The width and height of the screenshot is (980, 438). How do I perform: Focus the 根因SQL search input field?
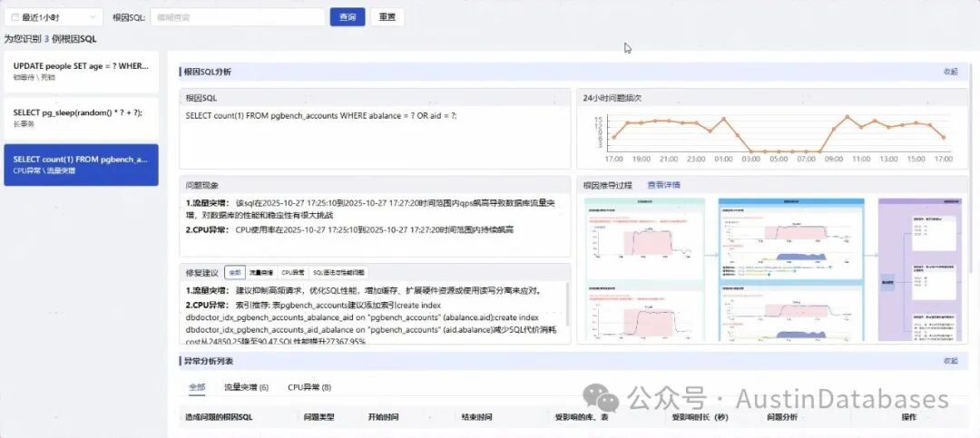pyautogui.click(x=237, y=17)
